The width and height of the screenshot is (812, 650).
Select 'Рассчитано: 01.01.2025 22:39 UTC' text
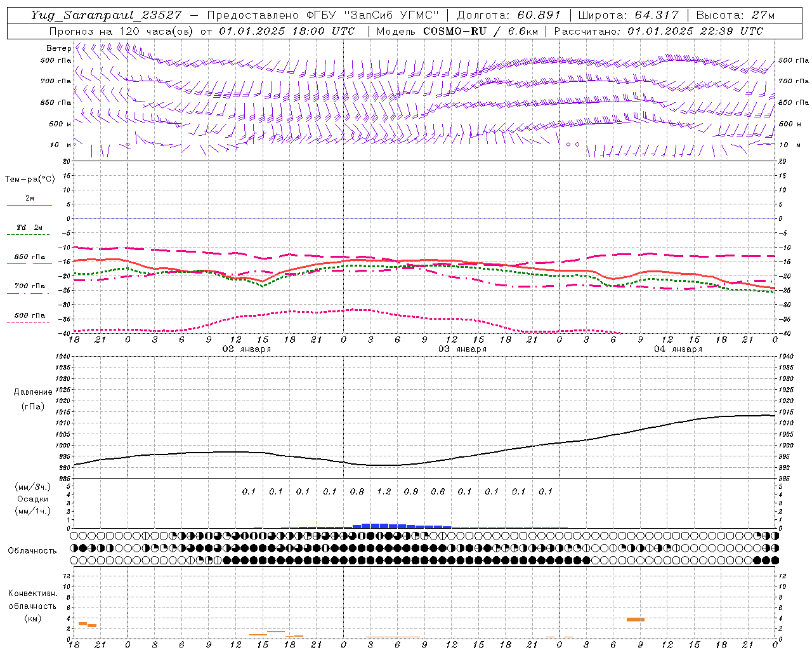658,31
